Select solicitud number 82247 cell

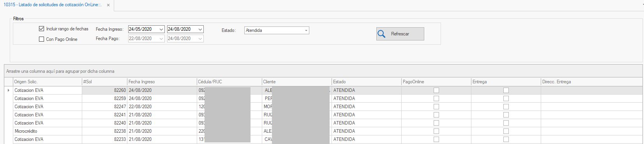pyautogui.click(x=105, y=107)
